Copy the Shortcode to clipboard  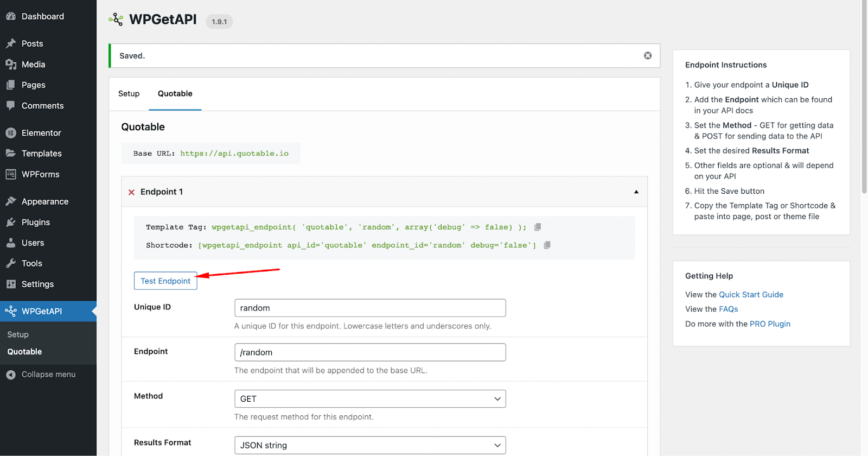coord(547,245)
